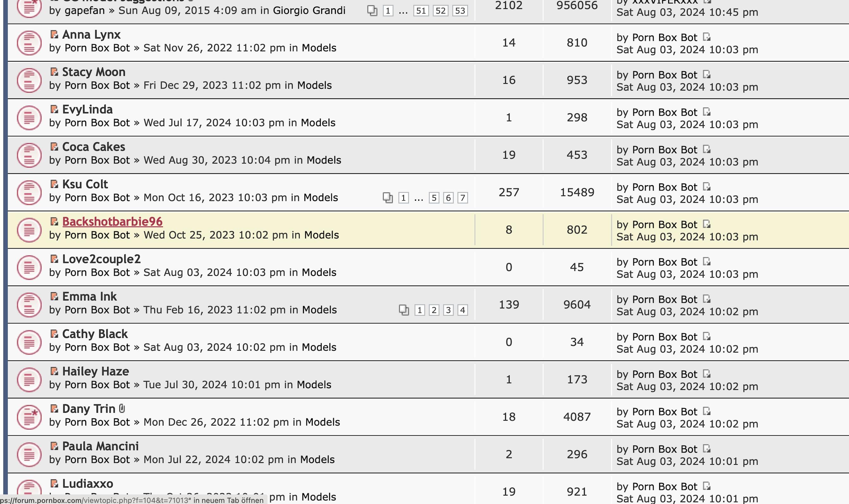Open Porn Box Bot author profile in Paula Mancini row

[x=97, y=459]
